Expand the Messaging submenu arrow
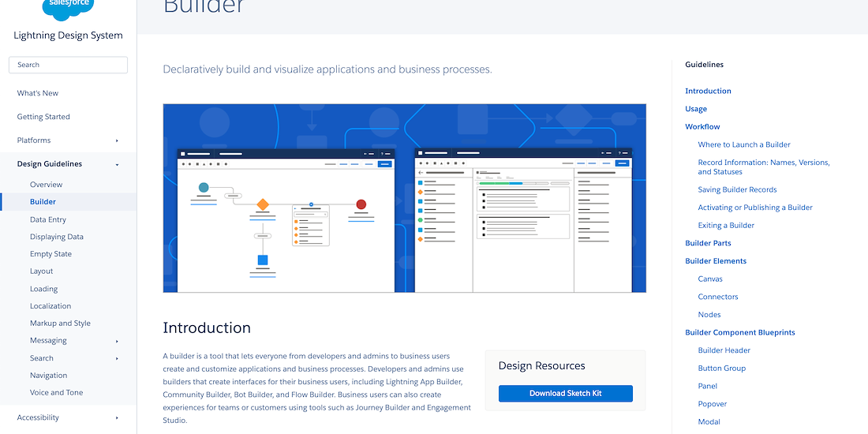868x434 pixels. 117,341
